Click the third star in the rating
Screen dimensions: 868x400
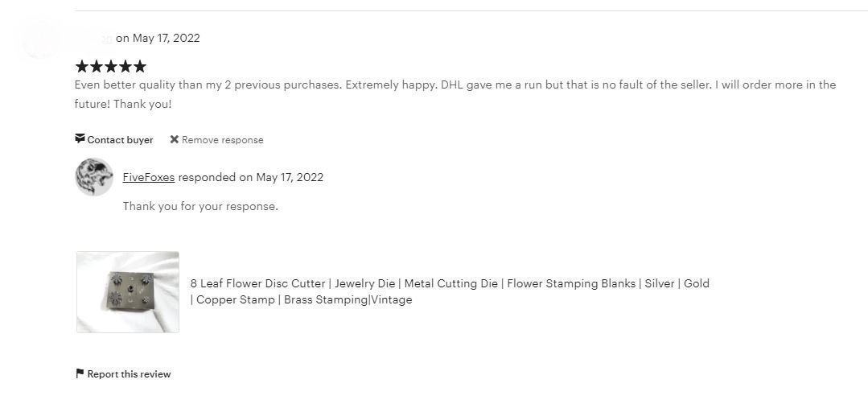pyautogui.click(x=111, y=66)
